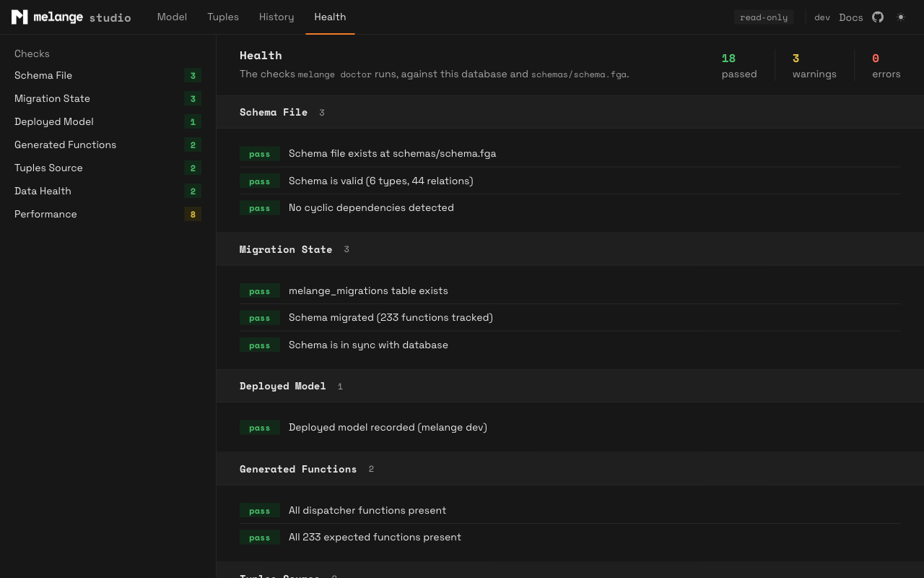The height and width of the screenshot is (578, 924).
Task: Click the Deployed Model section header
Action: (x=570, y=386)
